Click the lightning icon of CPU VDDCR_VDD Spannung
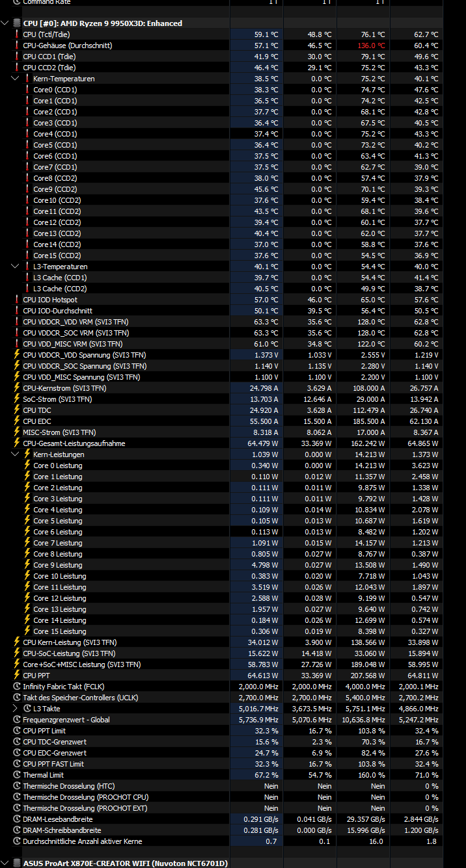466x868 pixels. (16, 355)
